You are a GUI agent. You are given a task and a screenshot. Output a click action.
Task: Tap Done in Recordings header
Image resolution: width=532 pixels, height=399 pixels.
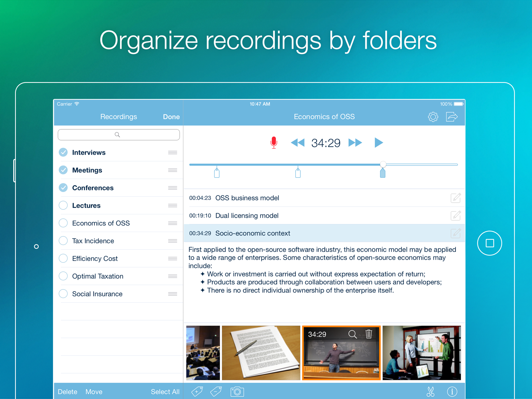point(171,117)
